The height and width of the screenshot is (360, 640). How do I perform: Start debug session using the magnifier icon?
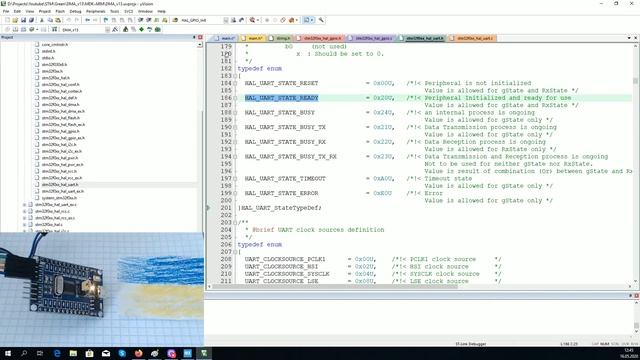(x=253, y=20)
